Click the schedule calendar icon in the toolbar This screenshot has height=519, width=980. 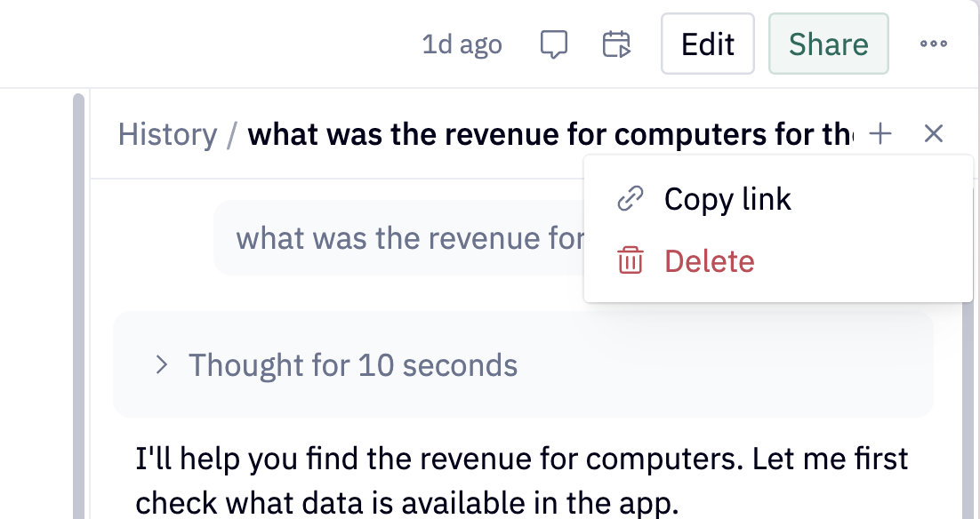pyautogui.click(x=616, y=44)
